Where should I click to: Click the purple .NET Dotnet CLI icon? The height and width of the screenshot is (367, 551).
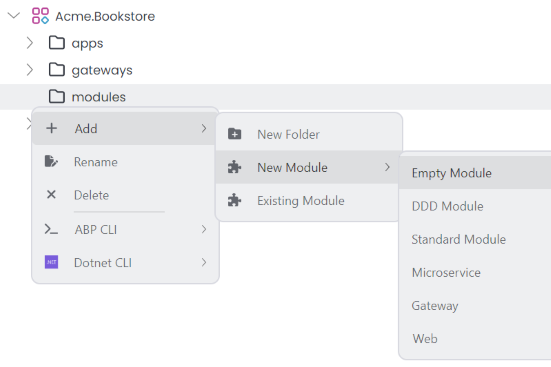coord(51,262)
